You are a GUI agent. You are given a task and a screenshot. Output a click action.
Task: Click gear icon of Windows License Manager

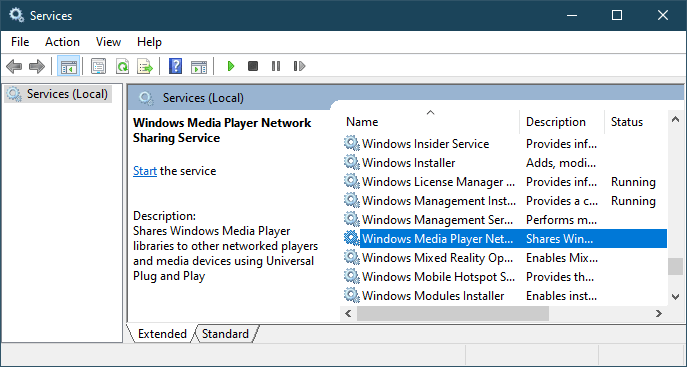pyautogui.click(x=351, y=182)
